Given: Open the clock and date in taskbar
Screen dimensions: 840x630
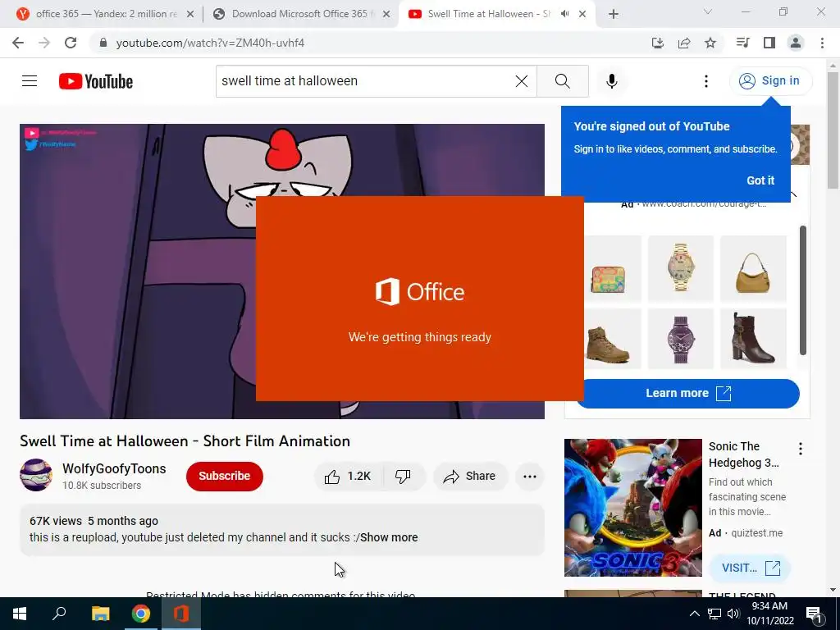Looking at the screenshot, I should coord(769,614).
